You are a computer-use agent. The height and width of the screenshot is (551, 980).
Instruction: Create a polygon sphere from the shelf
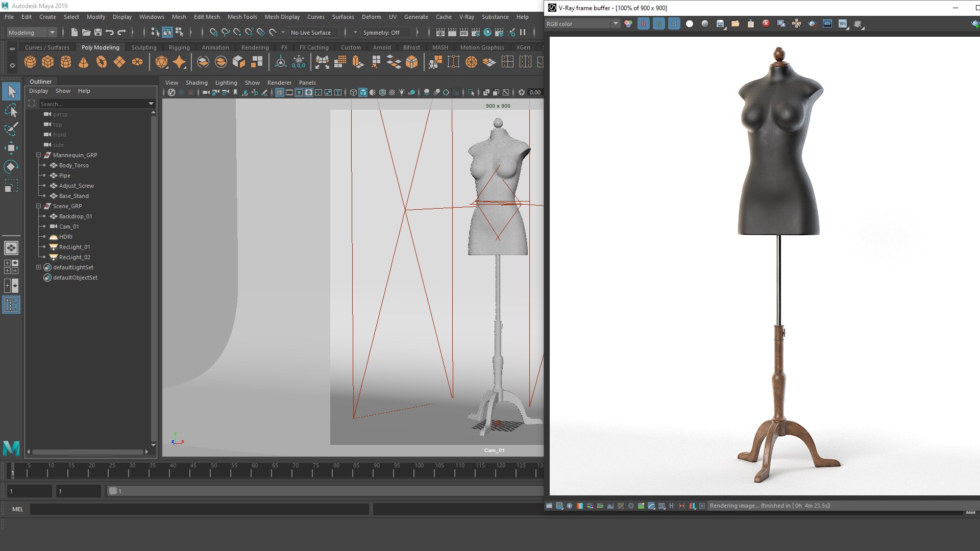pos(30,62)
